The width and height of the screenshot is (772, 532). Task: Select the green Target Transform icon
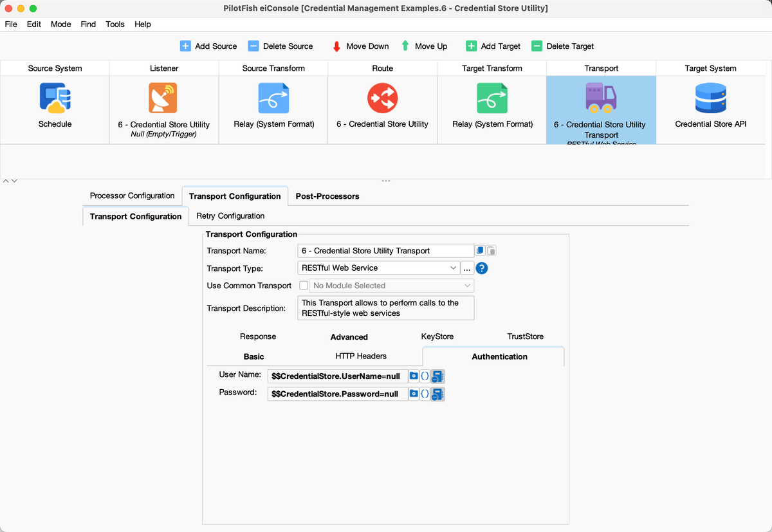492,98
